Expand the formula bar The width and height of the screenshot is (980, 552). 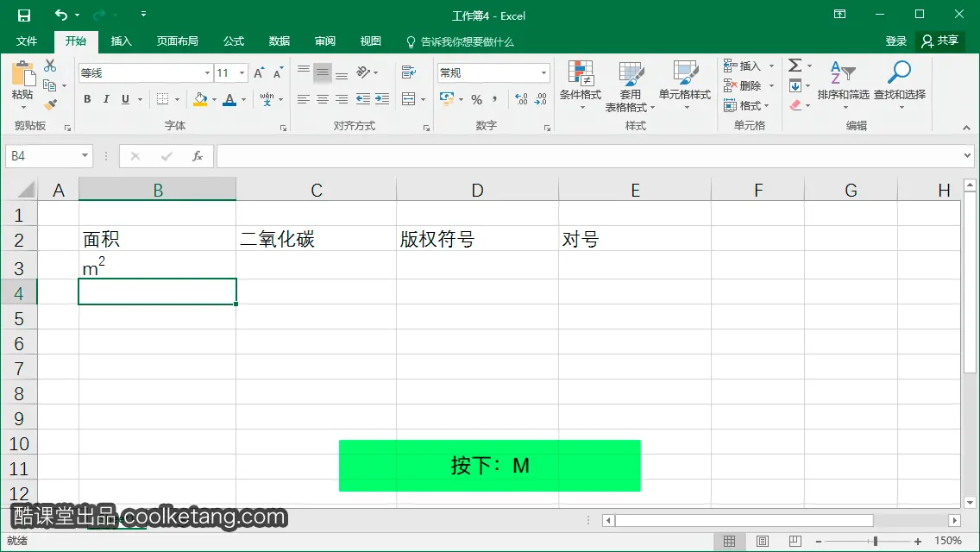(x=967, y=155)
